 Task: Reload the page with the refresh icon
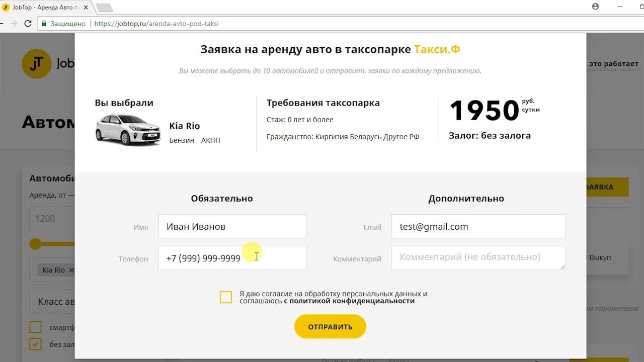[x=28, y=24]
